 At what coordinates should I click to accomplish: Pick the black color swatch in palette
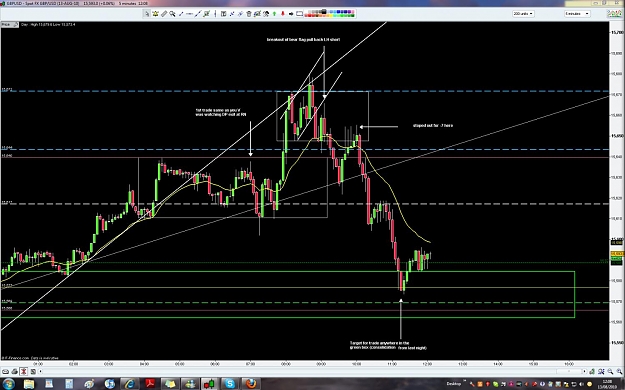(x=324, y=12)
